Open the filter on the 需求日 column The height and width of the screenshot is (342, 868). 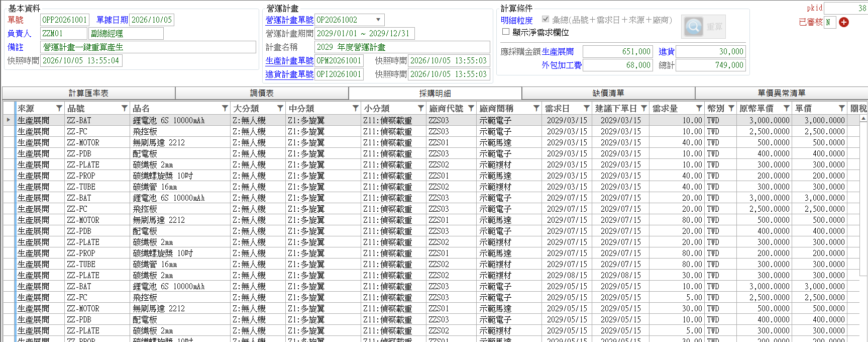coord(587,108)
